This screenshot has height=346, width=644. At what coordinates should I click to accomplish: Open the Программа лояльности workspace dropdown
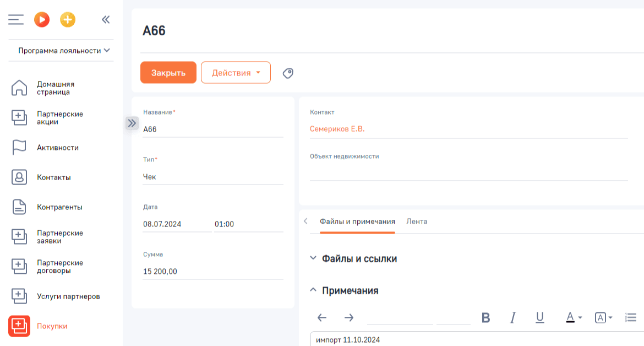pyautogui.click(x=64, y=51)
